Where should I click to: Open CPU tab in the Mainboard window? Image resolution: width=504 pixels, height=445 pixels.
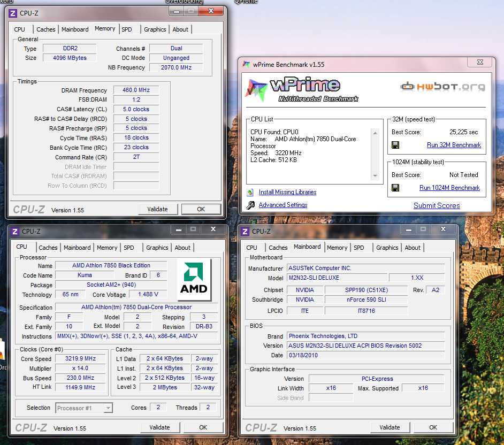tap(251, 248)
